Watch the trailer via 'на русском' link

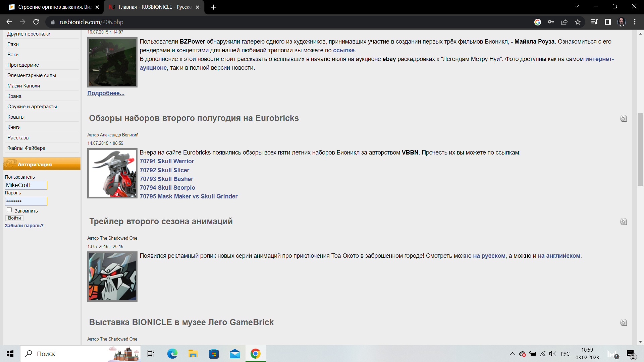pos(489,256)
